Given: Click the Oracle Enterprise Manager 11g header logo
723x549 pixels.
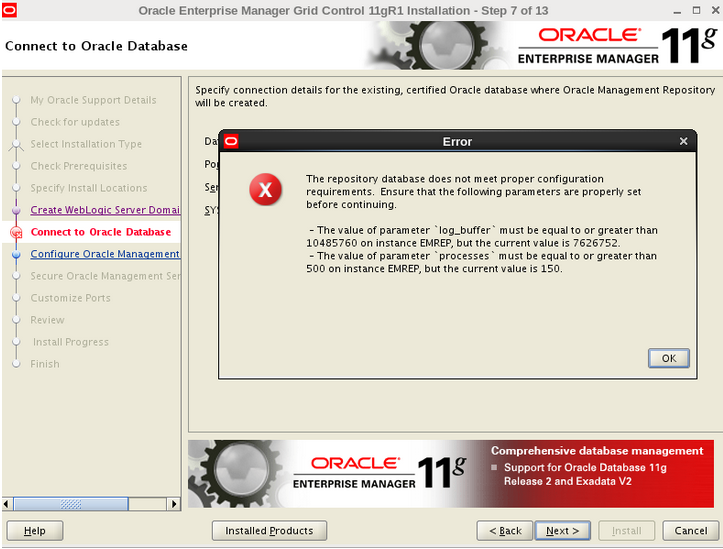Looking at the screenshot, I should pos(617,45).
